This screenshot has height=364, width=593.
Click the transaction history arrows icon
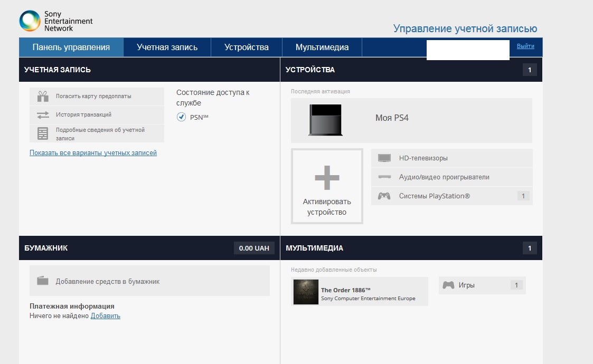tap(43, 114)
